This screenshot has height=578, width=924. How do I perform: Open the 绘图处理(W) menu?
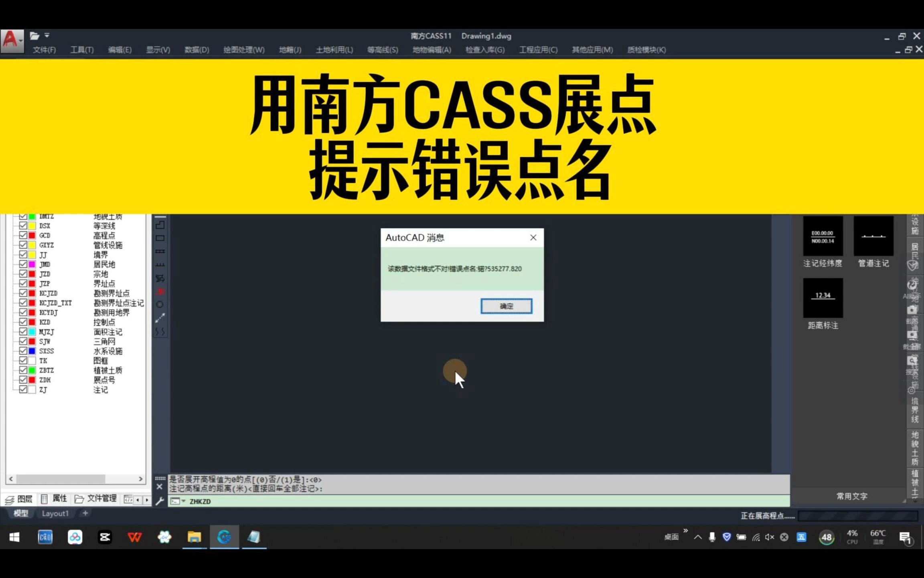(244, 50)
